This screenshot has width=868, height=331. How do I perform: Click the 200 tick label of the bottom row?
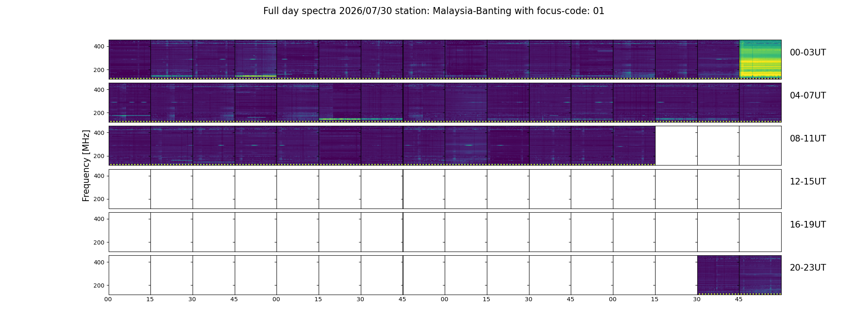(99, 285)
